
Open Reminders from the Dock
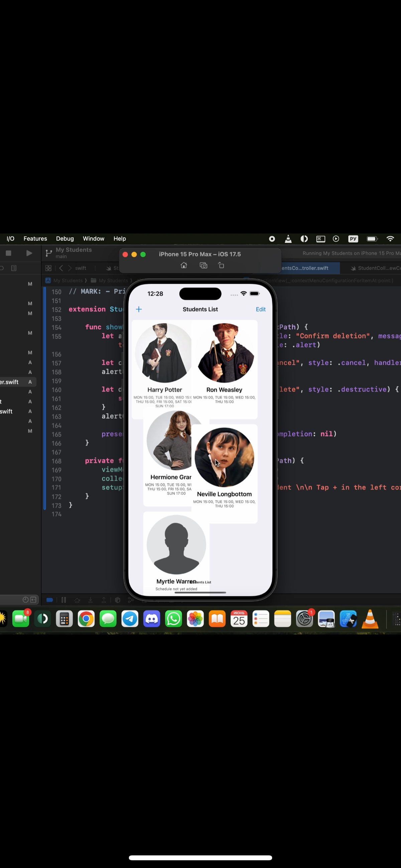pyautogui.click(x=261, y=619)
